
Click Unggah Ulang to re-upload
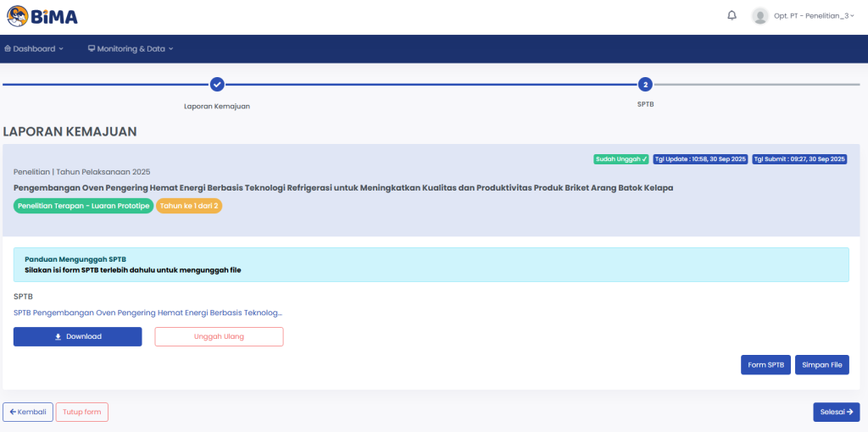point(219,336)
